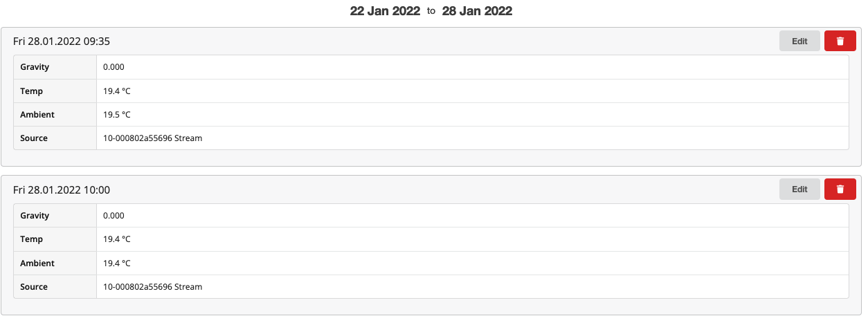Click the Gravity label in the 09:35 entry
The image size is (868, 325).
35,67
